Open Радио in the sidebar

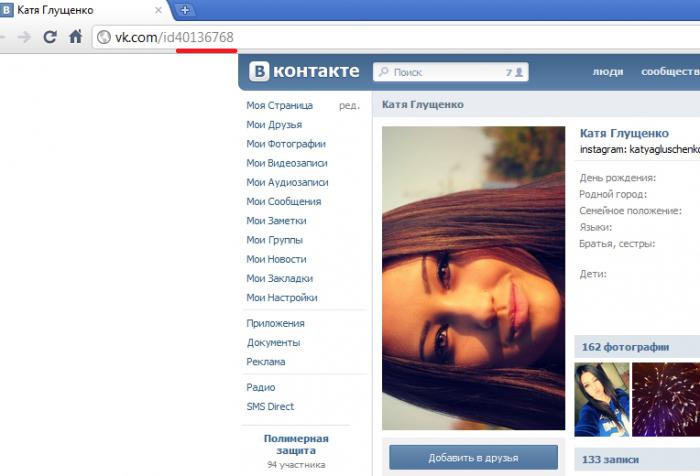[x=261, y=387]
